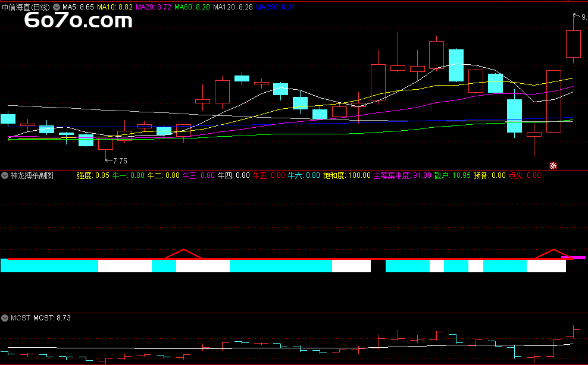Select the 散户: 10.95 reading
Image resolution: width=588 pixels, height=365 pixels.
coord(452,175)
